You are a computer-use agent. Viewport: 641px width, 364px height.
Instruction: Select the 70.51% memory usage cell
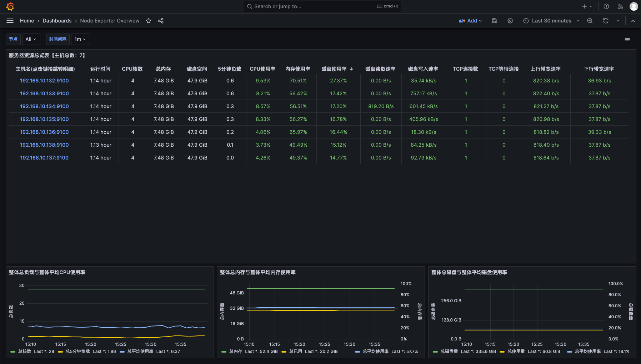[x=298, y=81]
